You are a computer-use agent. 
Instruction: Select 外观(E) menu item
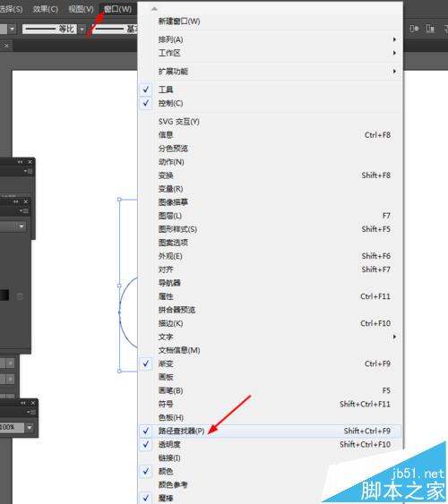tap(271, 256)
